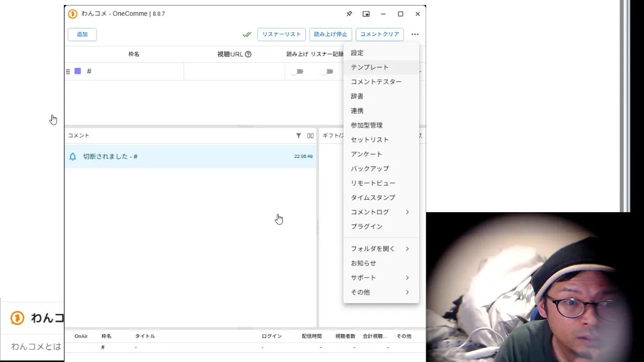Click the 視聴URL field of the # row

pyautogui.click(x=234, y=71)
